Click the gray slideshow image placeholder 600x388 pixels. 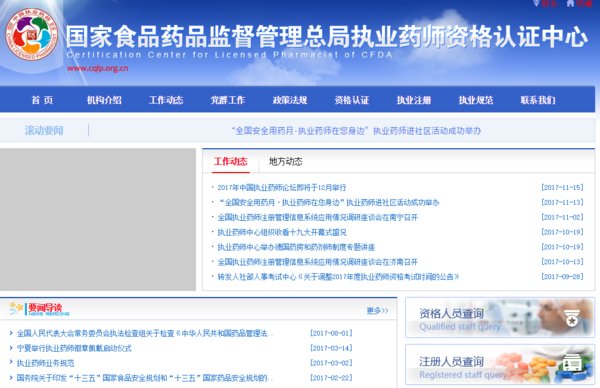(98, 219)
